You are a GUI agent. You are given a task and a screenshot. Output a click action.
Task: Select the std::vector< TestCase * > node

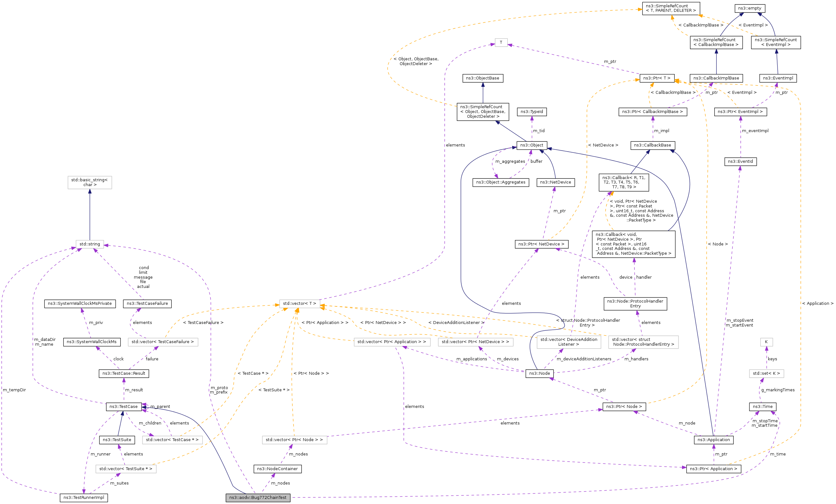173,440
